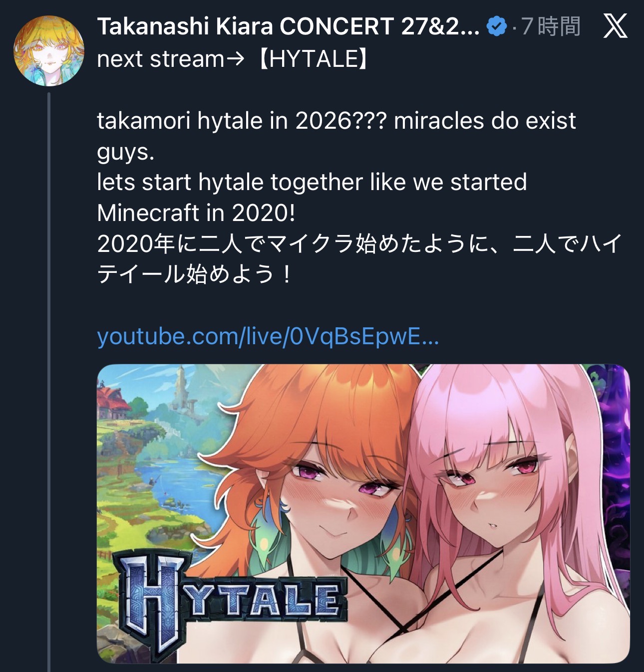Open the 7時間 post timestamp
The height and width of the screenshot is (672, 644).
click(x=551, y=26)
